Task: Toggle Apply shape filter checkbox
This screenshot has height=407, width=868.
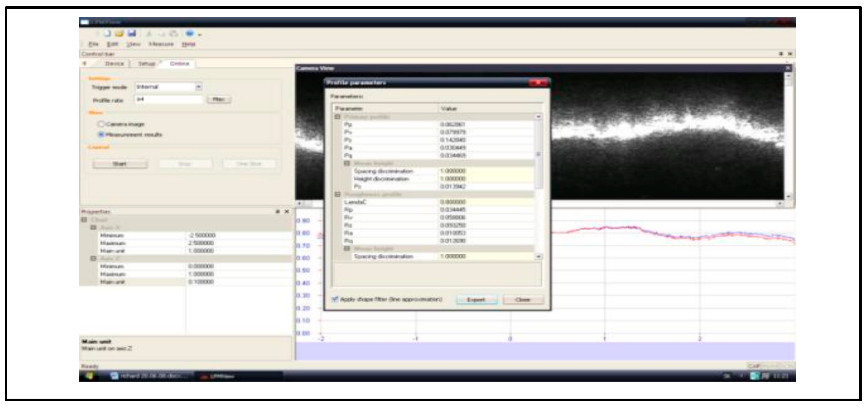Action: pyautogui.click(x=335, y=299)
